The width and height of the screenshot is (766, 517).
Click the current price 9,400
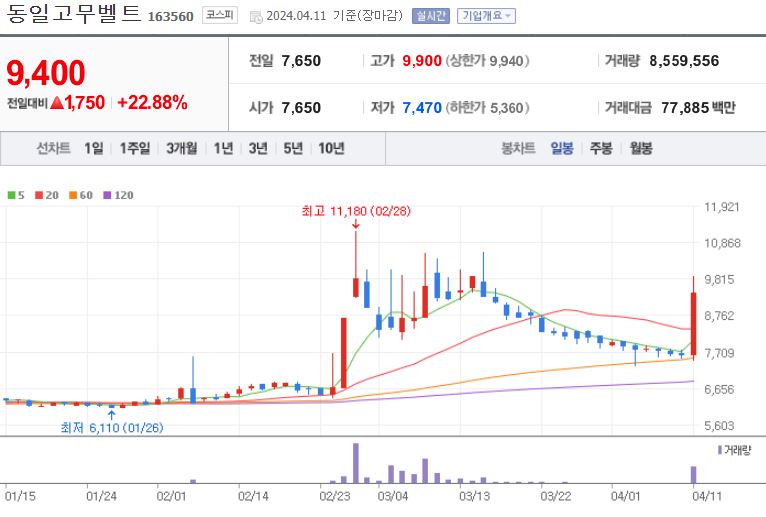click(46, 73)
